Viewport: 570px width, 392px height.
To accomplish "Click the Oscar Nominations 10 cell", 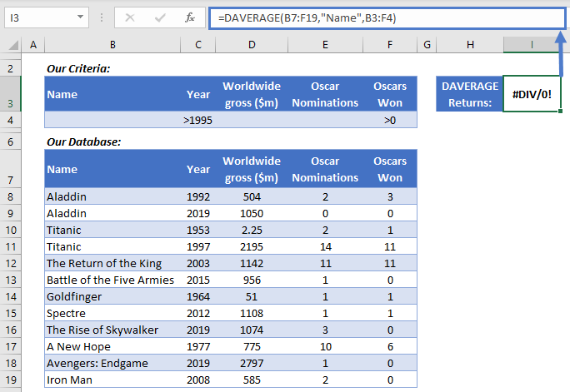I will tap(325, 346).
